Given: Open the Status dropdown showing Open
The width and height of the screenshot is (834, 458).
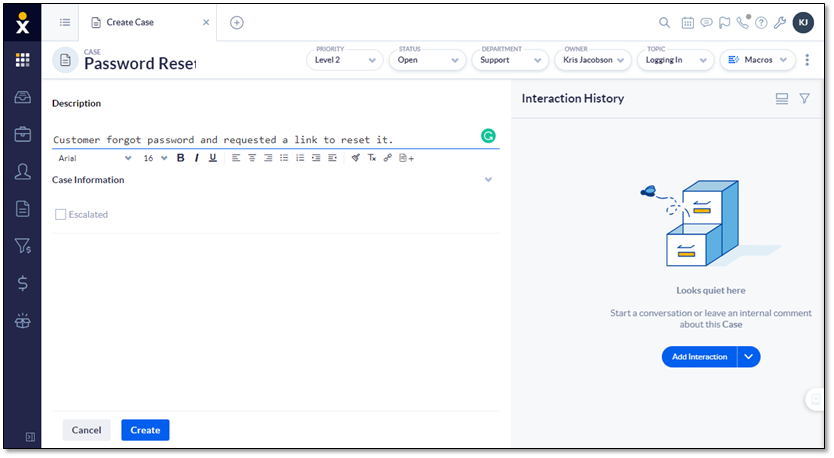Looking at the screenshot, I should (x=427, y=60).
